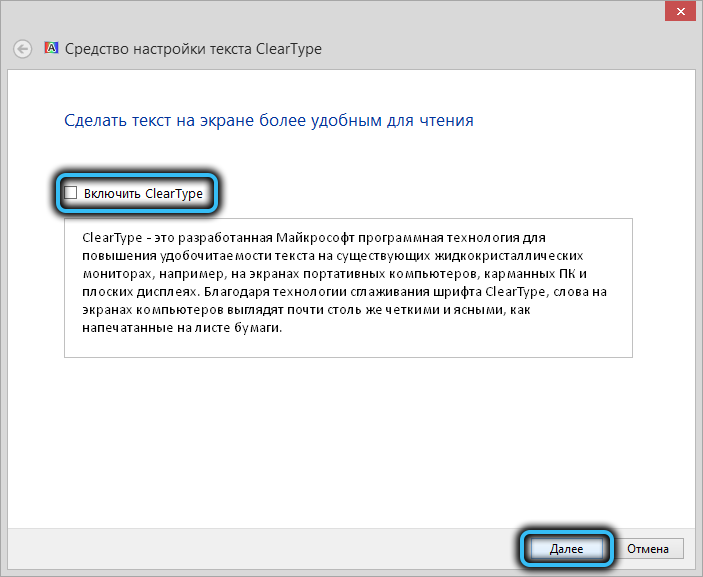The image size is (703, 577).
Task: Click the heading Сделать текст на экране
Action: (x=269, y=121)
